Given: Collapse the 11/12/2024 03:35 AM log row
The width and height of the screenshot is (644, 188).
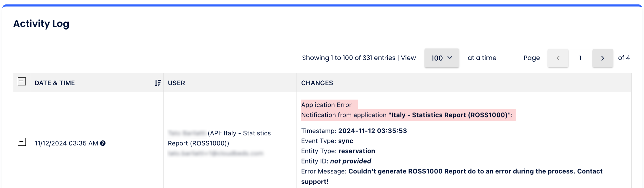Looking at the screenshot, I should (x=22, y=142).
